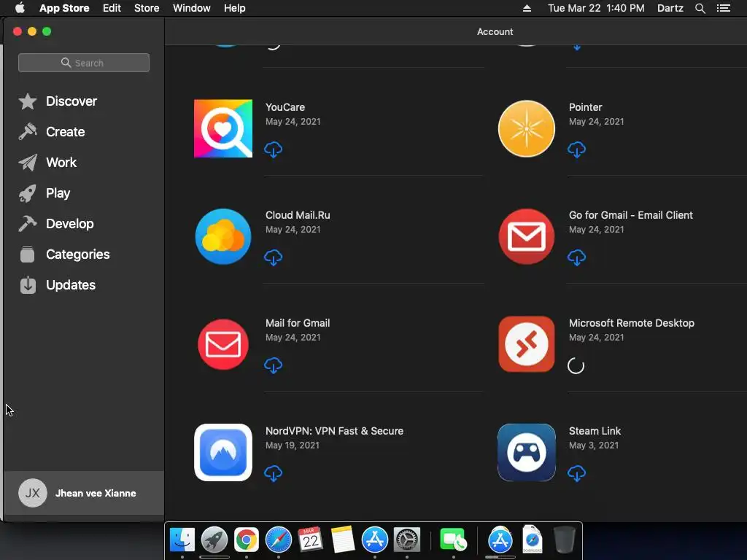
Task: Open Notification Center list icon
Action: [x=723, y=8]
